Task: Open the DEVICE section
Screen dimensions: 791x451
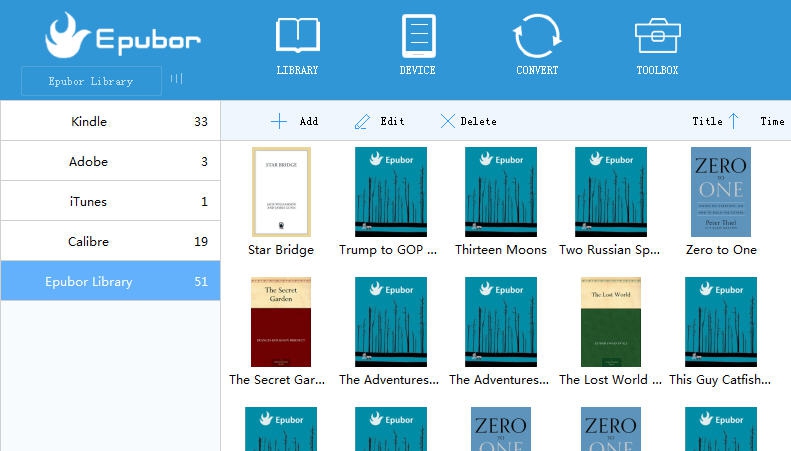Action: (418, 45)
